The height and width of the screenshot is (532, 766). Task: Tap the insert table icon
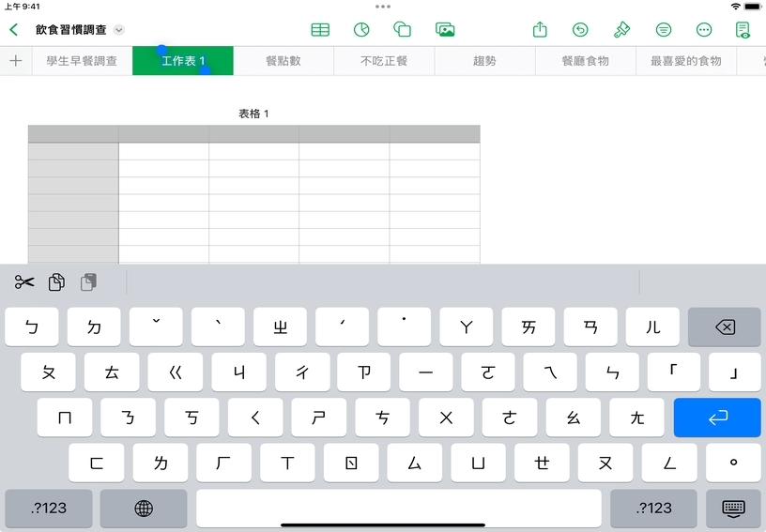(320, 30)
